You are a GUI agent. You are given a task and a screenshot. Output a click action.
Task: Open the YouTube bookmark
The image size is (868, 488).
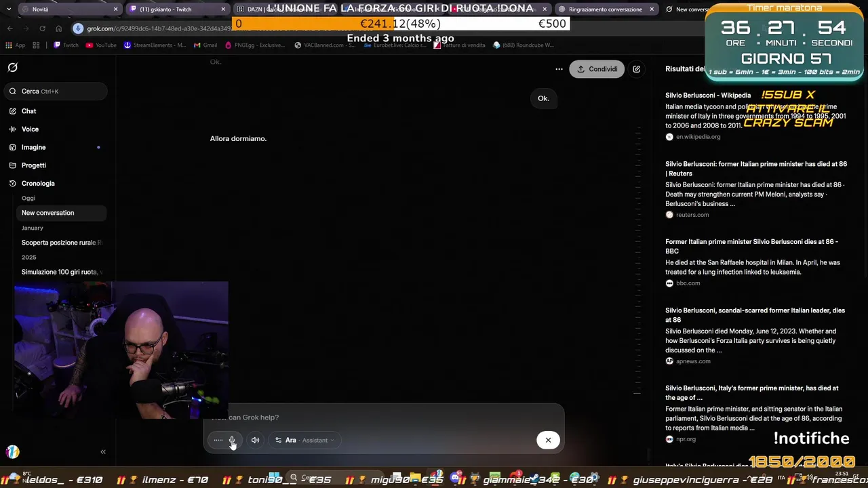click(x=100, y=45)
